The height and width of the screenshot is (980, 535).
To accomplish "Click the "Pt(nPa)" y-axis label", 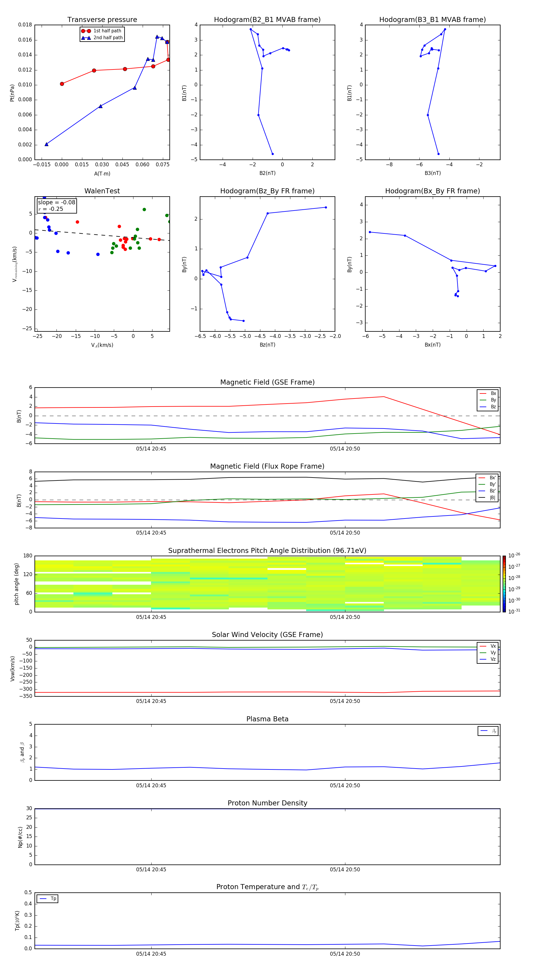I will [x=12, y=93].
